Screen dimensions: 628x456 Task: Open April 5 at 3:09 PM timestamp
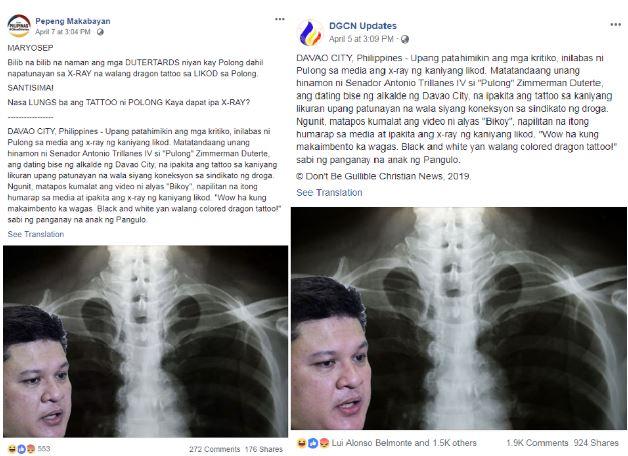tap(361, 39)
